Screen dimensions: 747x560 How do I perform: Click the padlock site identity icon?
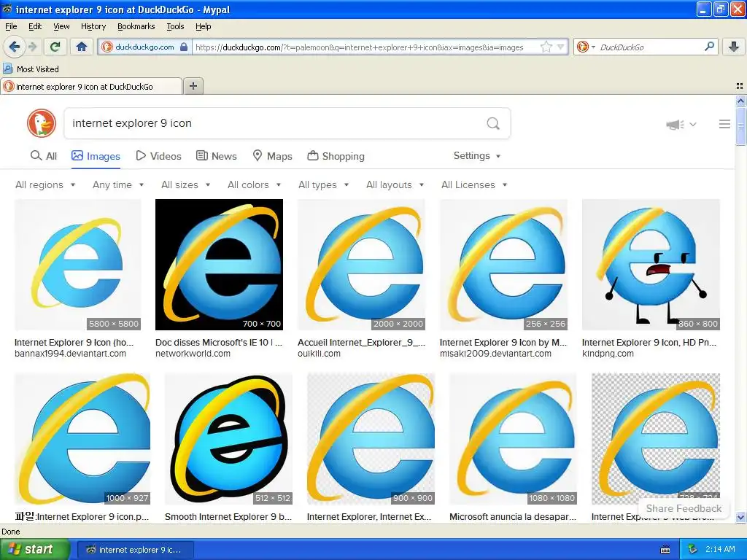184,47
